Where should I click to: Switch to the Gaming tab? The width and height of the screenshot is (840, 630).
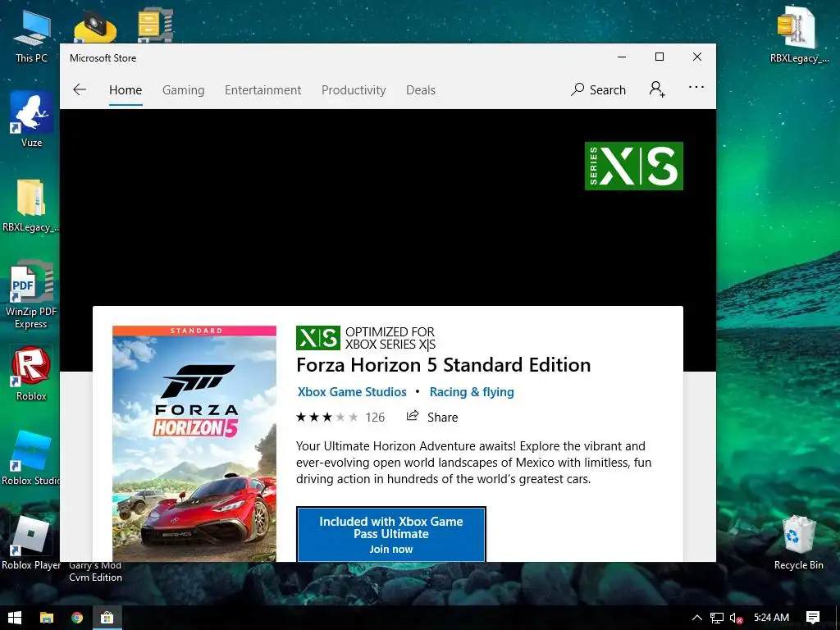click(x=183, y=90)
